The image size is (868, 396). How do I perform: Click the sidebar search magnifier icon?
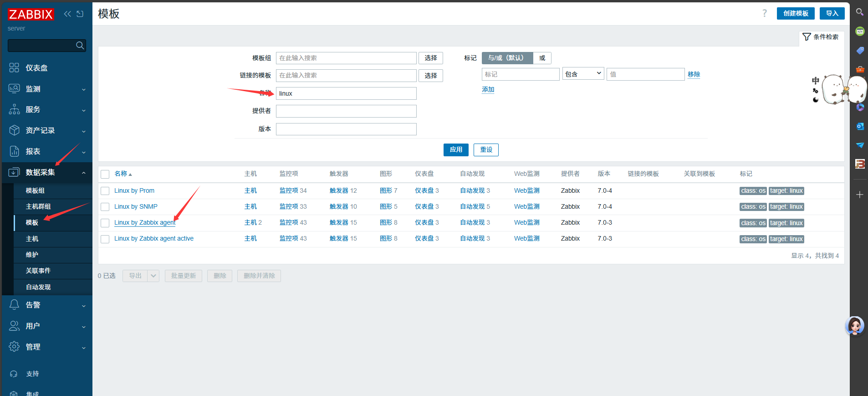80,45
